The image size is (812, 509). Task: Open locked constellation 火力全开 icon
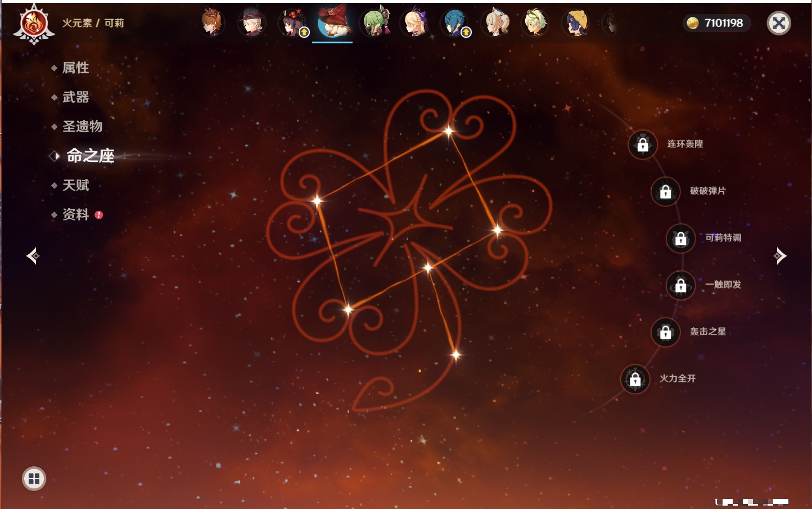[635, 379]
